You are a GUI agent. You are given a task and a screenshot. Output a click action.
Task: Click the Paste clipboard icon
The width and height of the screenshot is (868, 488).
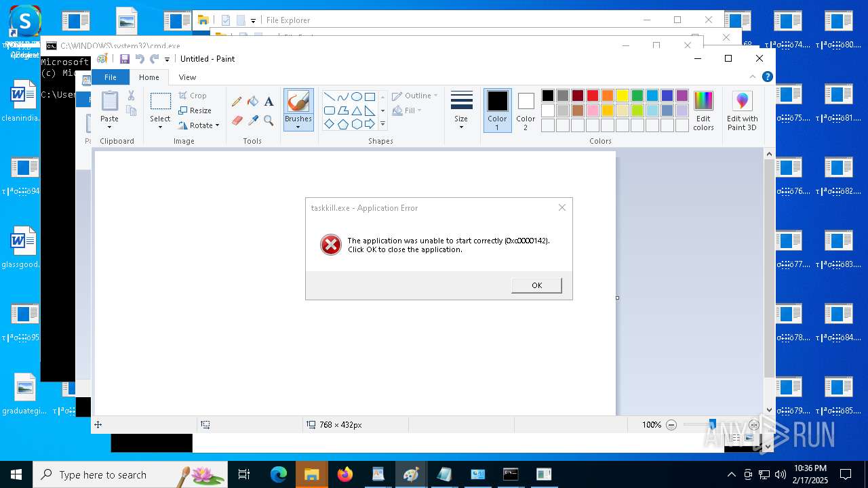click(x=109, y=101)
